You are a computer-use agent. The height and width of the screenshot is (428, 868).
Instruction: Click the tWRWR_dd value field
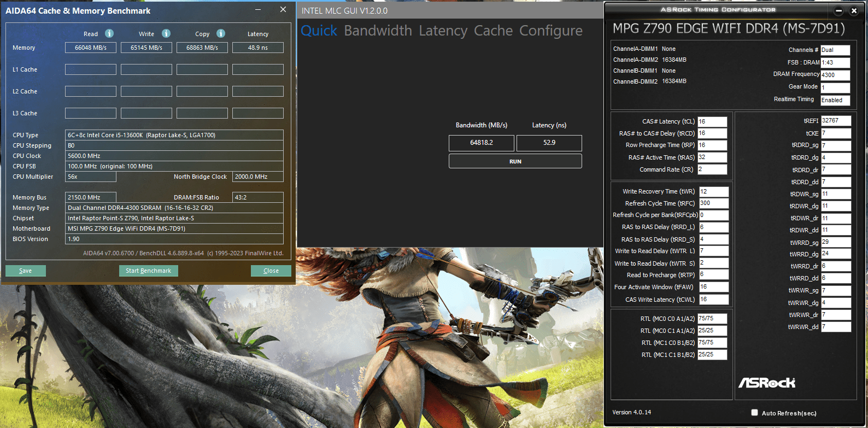point(836,326)
